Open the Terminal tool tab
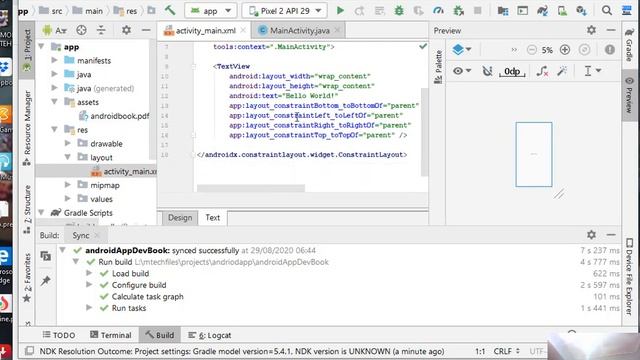The width and height of the screenshot is (640, 360). pos(111,335)
